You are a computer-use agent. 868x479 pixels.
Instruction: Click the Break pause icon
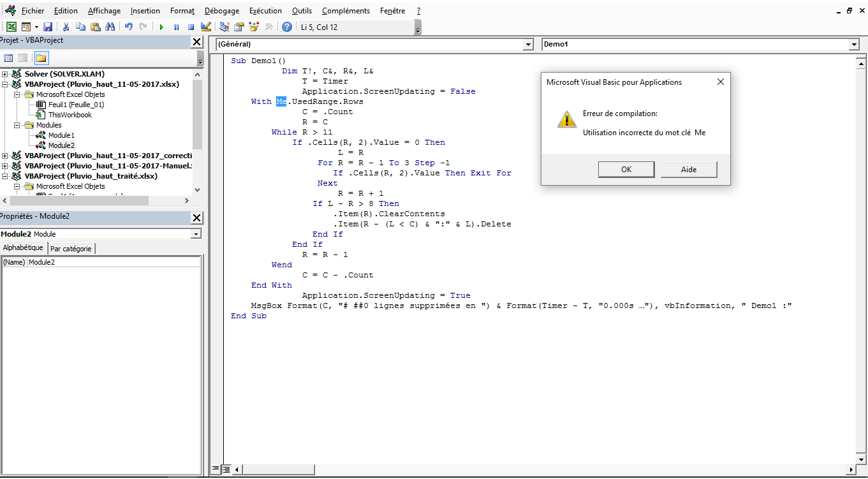tap(176, 27)
